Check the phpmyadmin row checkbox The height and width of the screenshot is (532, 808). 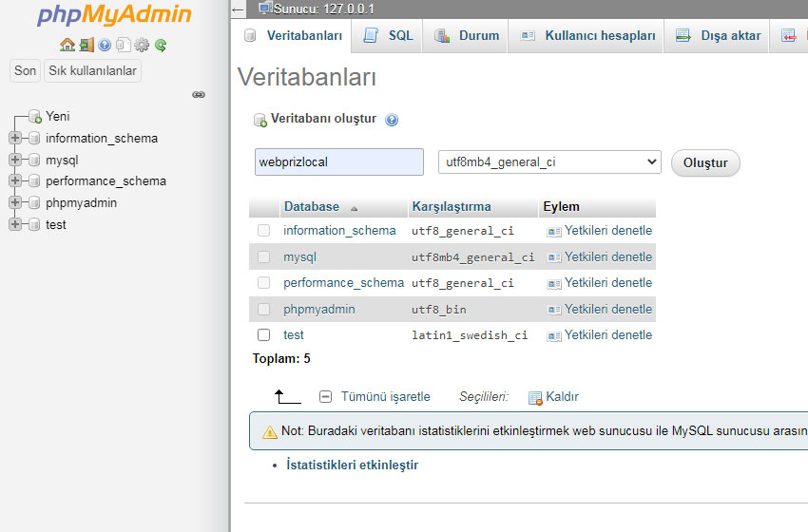point(264,309)
